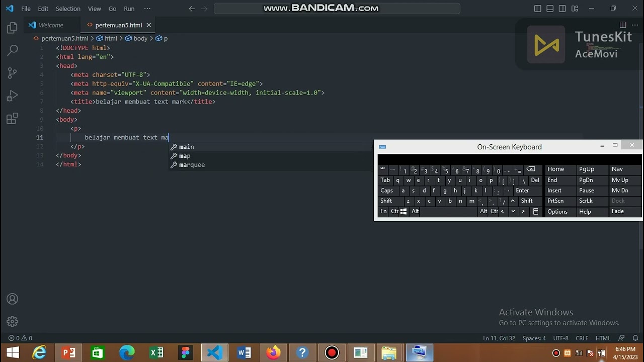Open the Source Control view
Viewport: 644px width, 362px height.
pos(13,73)
